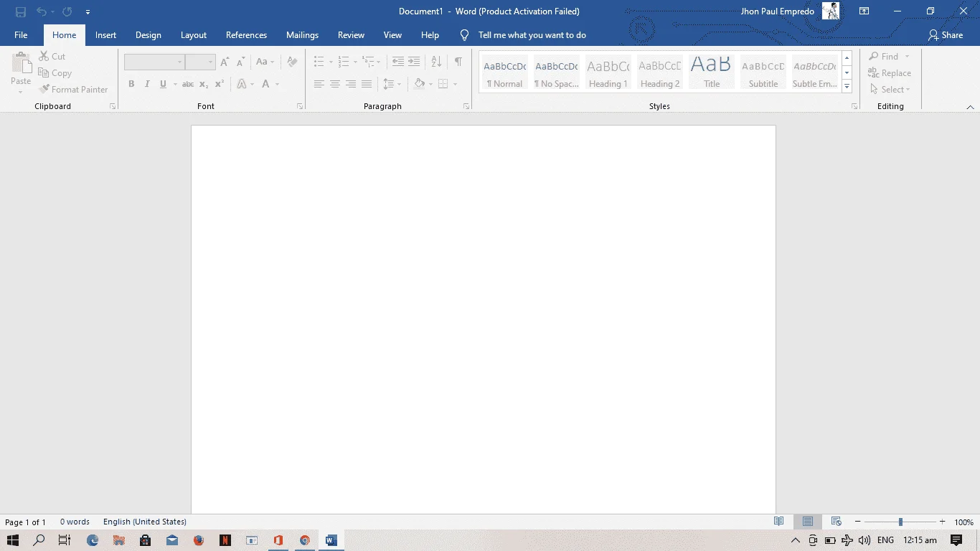Click the Cut scissors icon

click(x=44, y=56)
